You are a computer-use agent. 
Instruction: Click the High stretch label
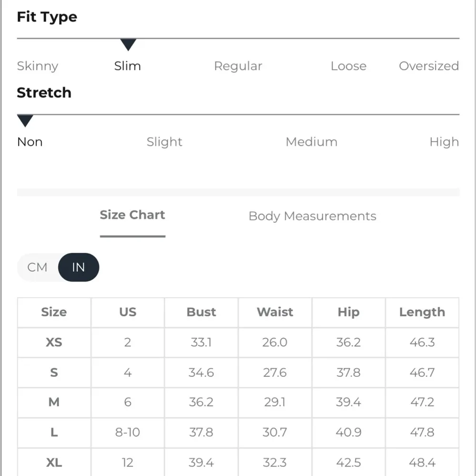tap(444, 142)
